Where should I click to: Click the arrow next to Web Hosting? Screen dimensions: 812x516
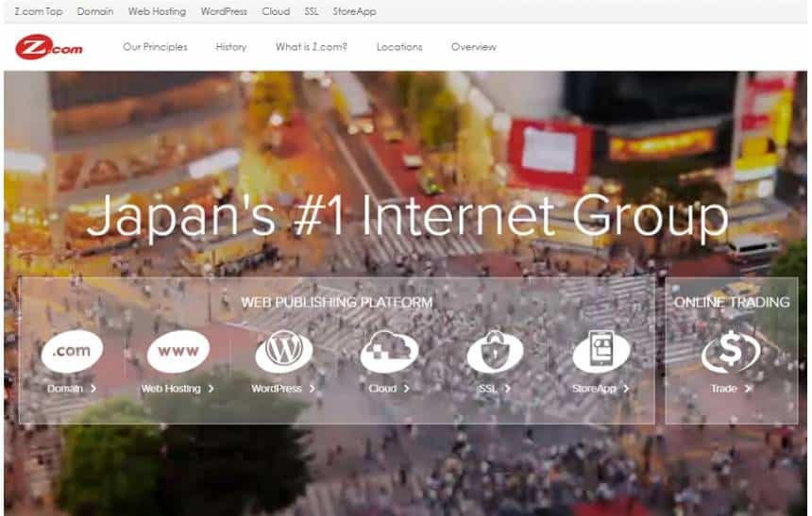click(211, 388)
